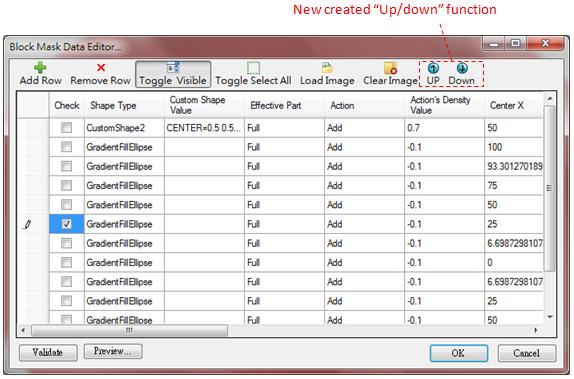Maximize the Block Mask Data Editor window

tap(516, 44)
